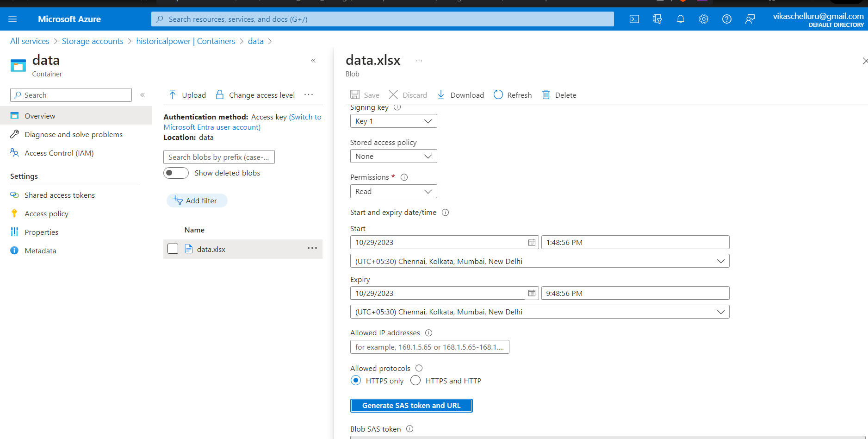The height and width of the screenshot is (439, 868).
Task: Click the Upload arrow icon
Action: [x=172, y=95]
